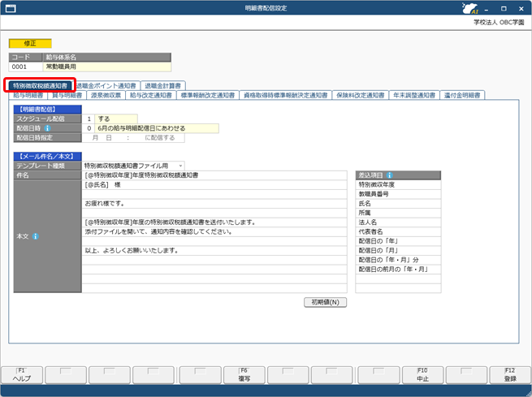Switch to 退職金計算書 tab
This screenshot has height=397, width=532.
tap(163, 86)
